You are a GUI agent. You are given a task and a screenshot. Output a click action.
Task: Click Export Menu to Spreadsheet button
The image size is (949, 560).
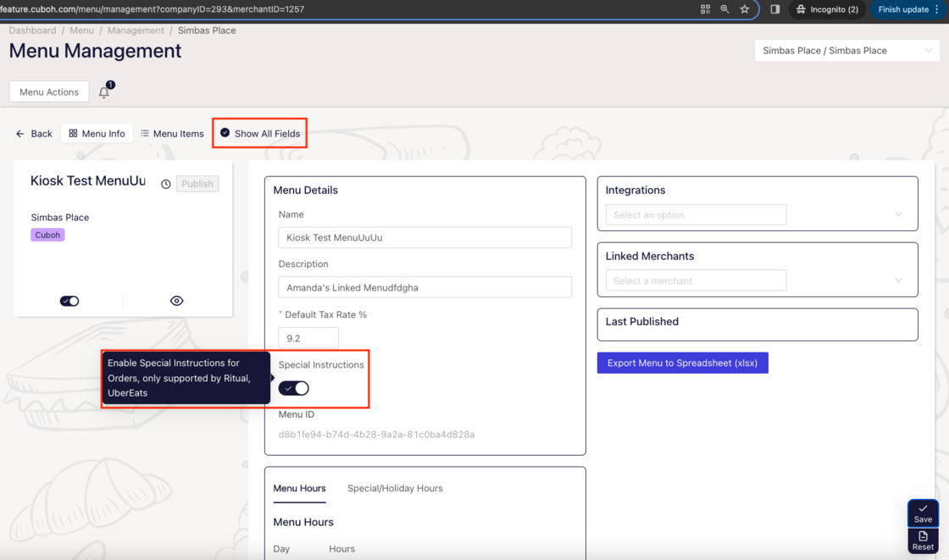click(x=682, y=363)
